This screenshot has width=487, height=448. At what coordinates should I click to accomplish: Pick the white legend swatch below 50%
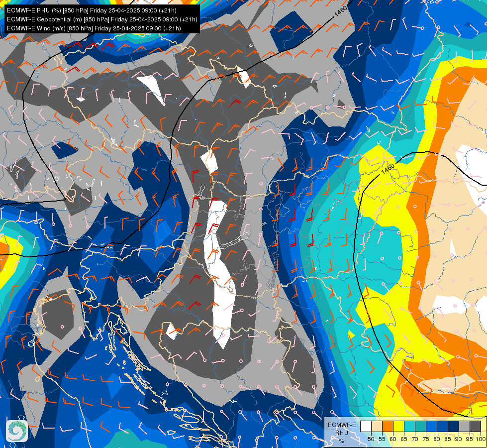(366, 426)
